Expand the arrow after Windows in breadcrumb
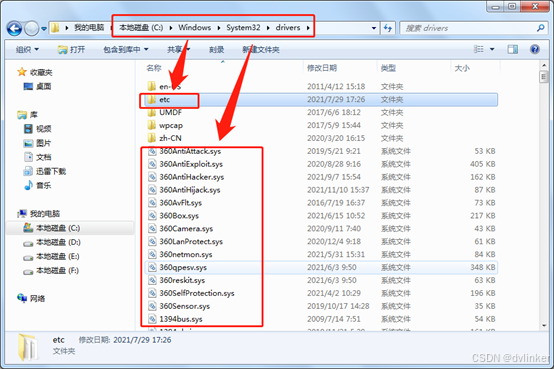Image resolution: width=554 pixels, height=369 pixels. tap(218, 28)
